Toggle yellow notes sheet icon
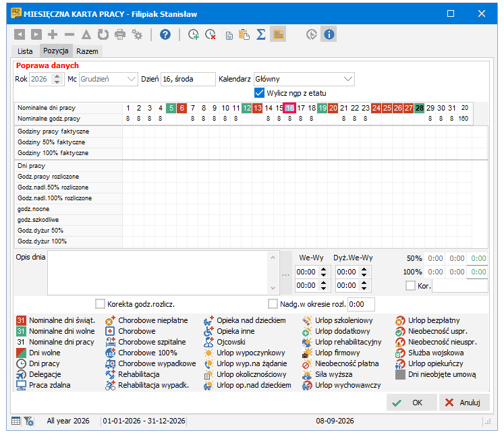This screenshot has height=443, width=504. (x=278, y=34)
